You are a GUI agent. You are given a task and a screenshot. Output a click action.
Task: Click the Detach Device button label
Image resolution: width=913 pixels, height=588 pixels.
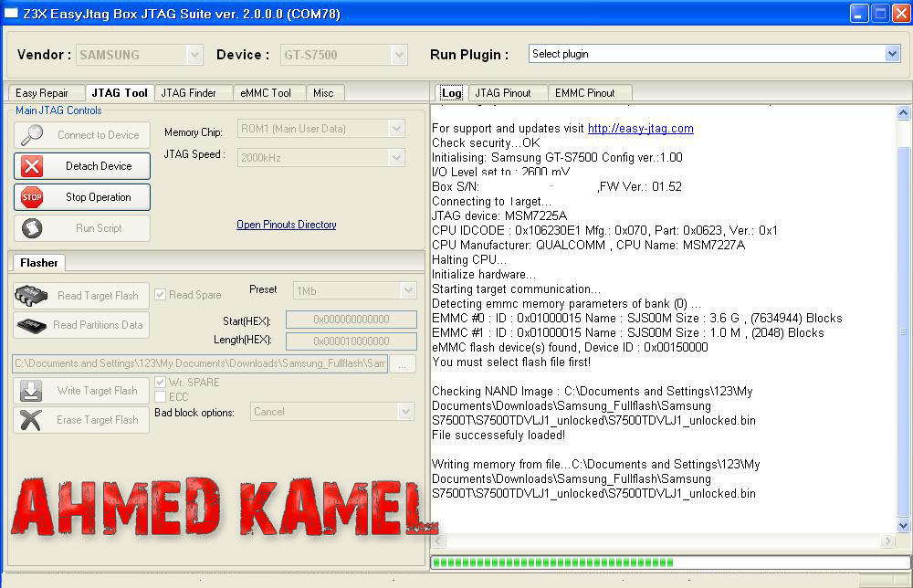click(99, 166)
